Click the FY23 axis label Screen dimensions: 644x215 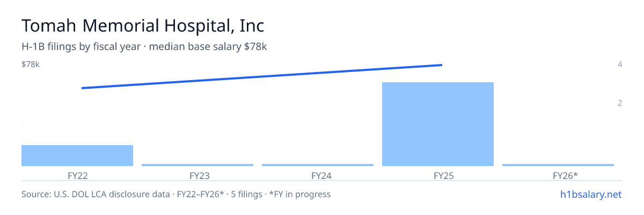click(197, 176)
